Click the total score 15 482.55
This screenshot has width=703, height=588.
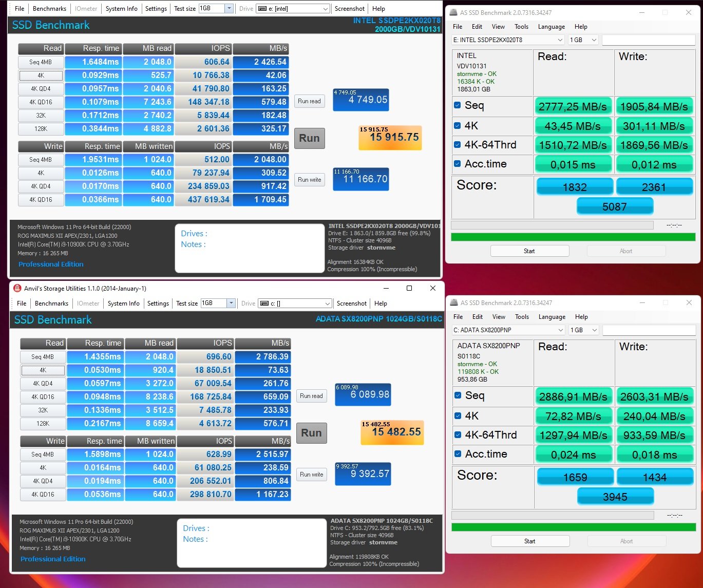(392, 432)
